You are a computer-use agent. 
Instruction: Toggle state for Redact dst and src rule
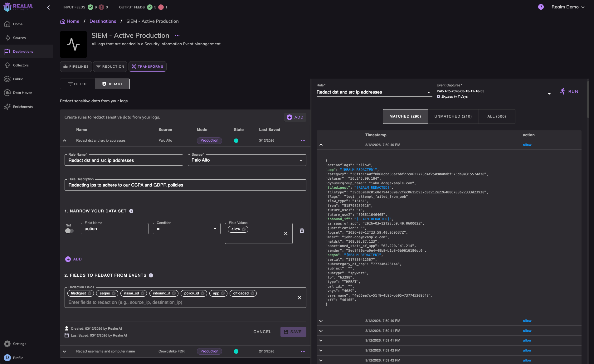236,140
